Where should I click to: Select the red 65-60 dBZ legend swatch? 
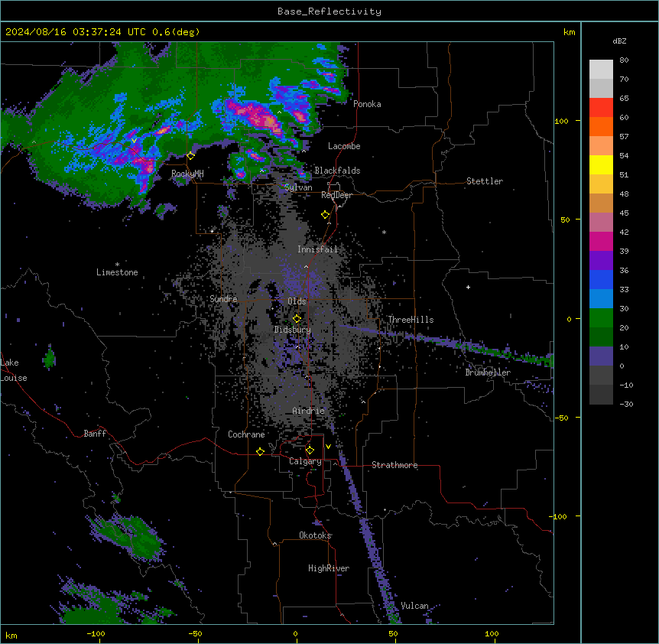pyautogui.click(x=601, y=108)
